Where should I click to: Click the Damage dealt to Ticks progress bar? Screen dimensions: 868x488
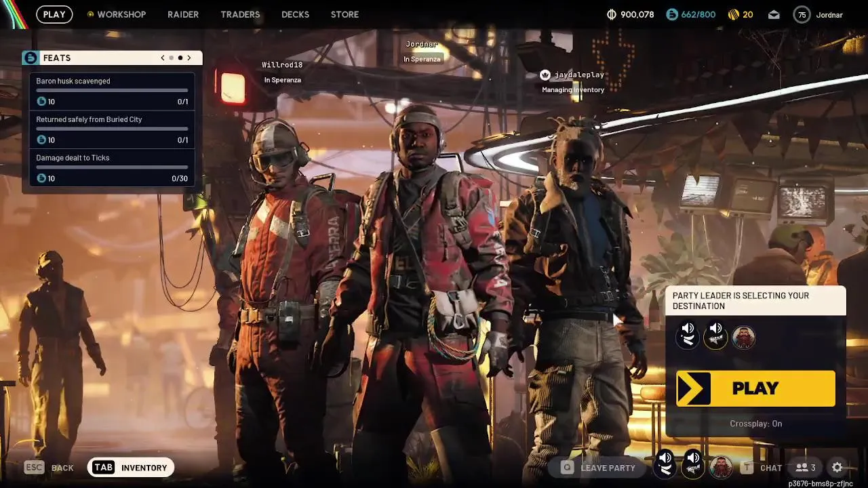click(x=112, y=167)
